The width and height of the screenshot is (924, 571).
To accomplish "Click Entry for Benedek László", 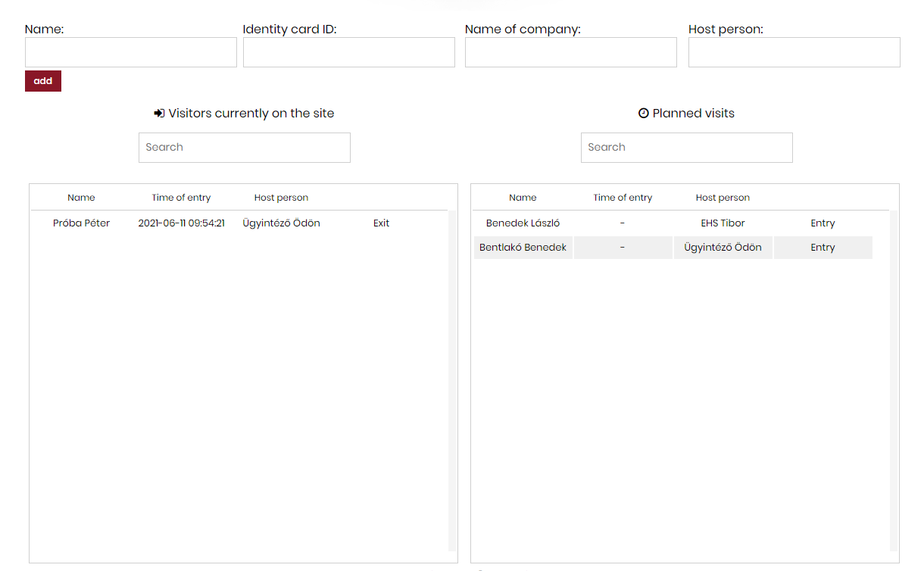I will coord(823,223).
